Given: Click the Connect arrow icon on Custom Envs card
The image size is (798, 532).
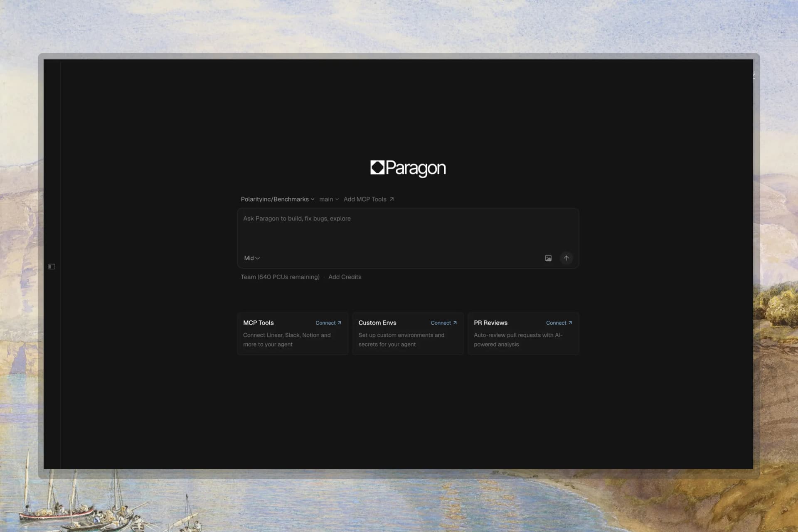Looking at the screenshot, I should tap(454, 323).
